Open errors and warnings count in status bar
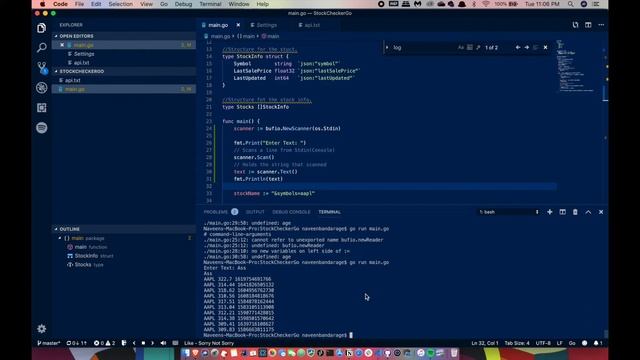The height and width of the screenshot is (360, 640). (x=104, y=343)
